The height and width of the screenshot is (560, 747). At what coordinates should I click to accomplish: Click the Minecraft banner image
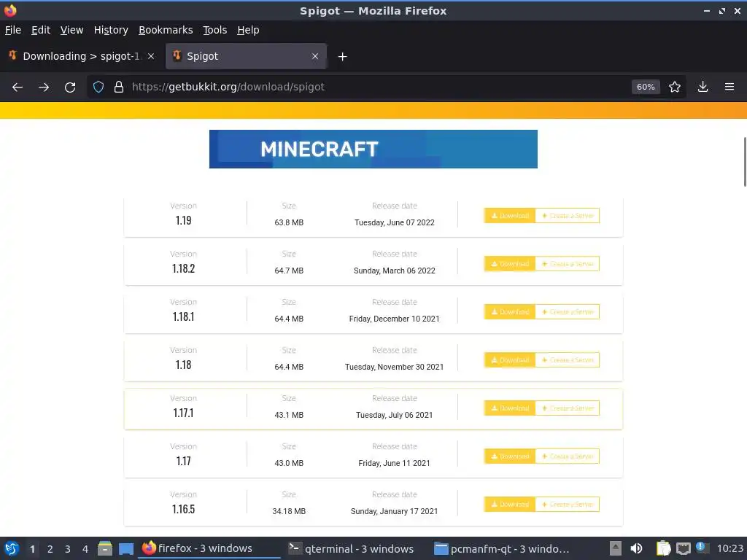click(x=373, y=149)
